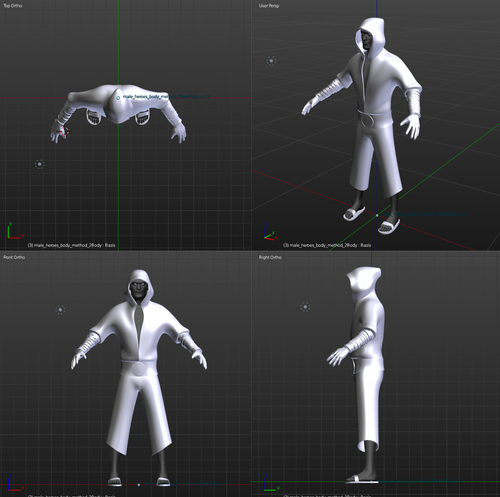Click the round belt buckle in Front Ortho view

click(x=139, y=369)
